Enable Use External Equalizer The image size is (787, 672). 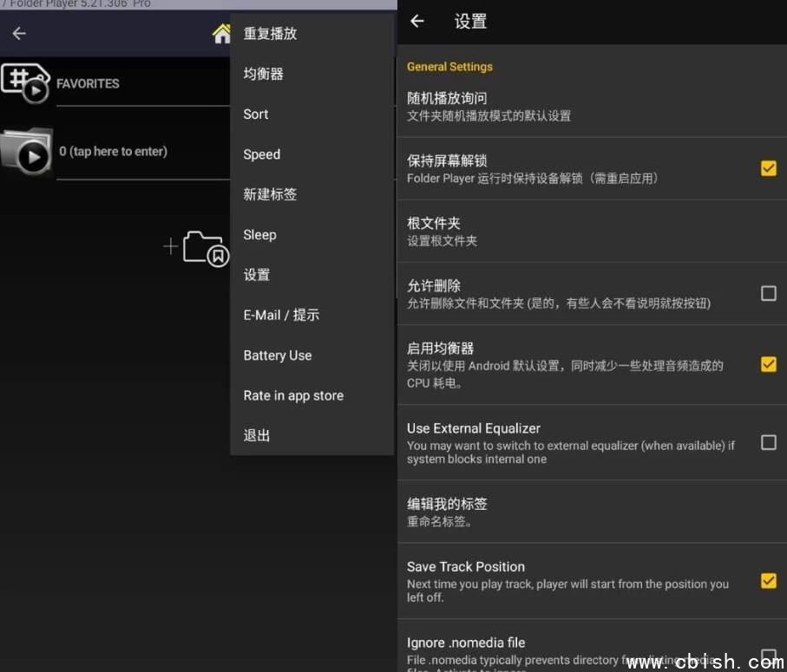point(768,442)
